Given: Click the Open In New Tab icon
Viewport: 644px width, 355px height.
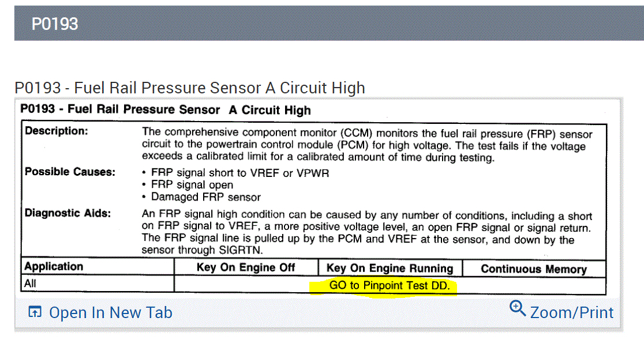Looking at the screenshot, I should 35,313.
